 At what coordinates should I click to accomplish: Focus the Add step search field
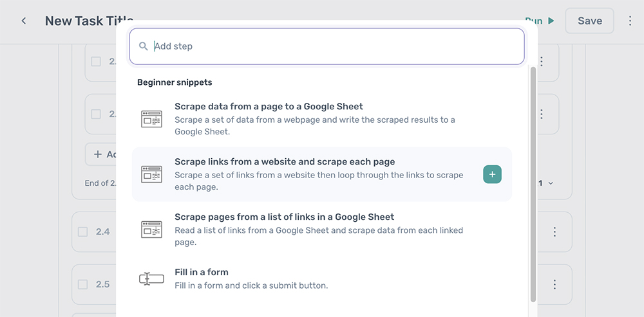(x=327, y=46)
